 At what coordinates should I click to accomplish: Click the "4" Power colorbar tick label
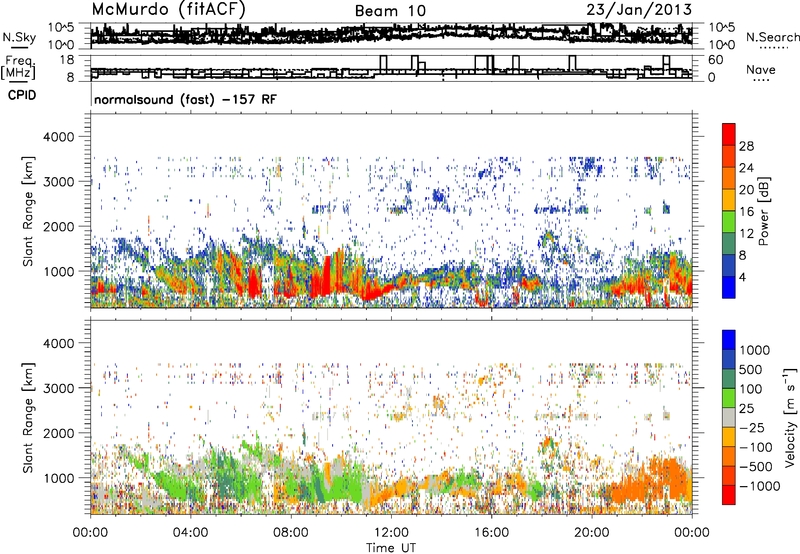tap(743, 278)
